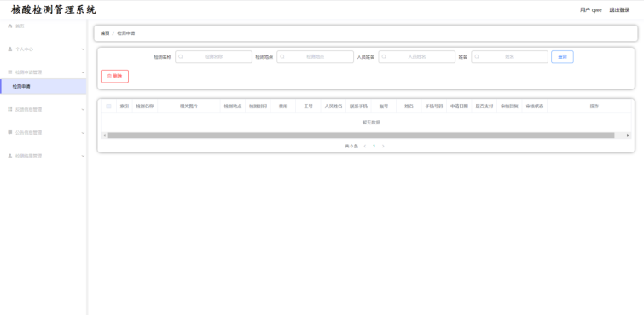Click the search icon in 人员姓名 field
Viewport: 644px width, 316px height.
(384, 56)
